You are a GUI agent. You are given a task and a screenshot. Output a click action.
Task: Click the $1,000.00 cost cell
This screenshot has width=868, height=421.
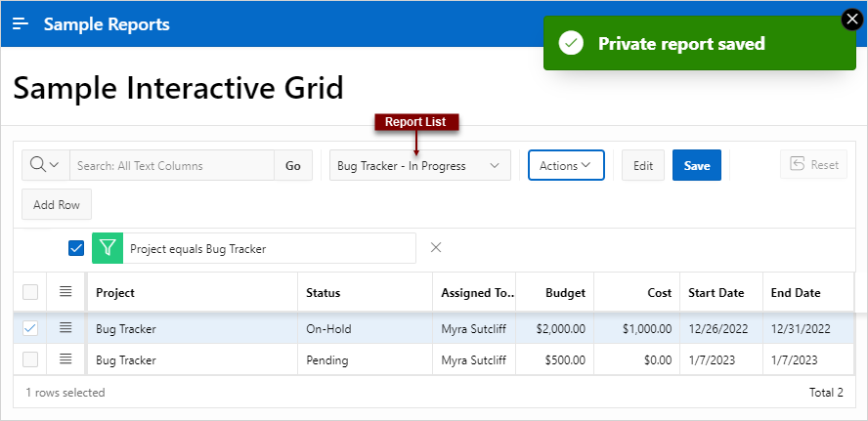click(636, 328)
